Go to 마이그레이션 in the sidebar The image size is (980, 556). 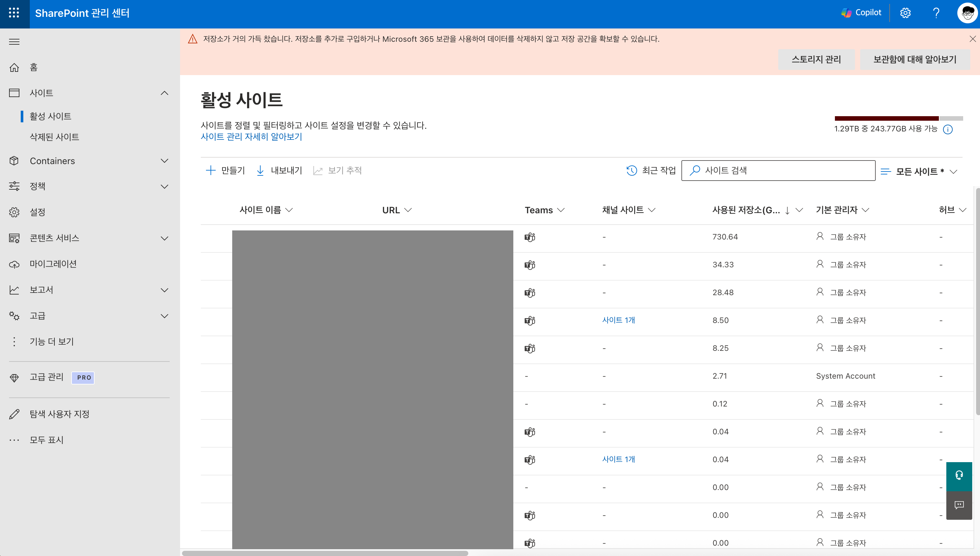tap(53, 264)
